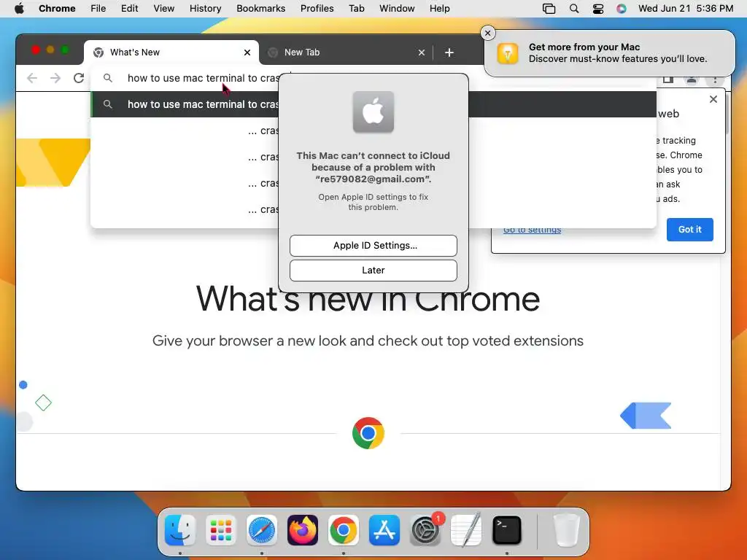Open Safari from the Dock
Screen dimensions: 747x560
262,529
